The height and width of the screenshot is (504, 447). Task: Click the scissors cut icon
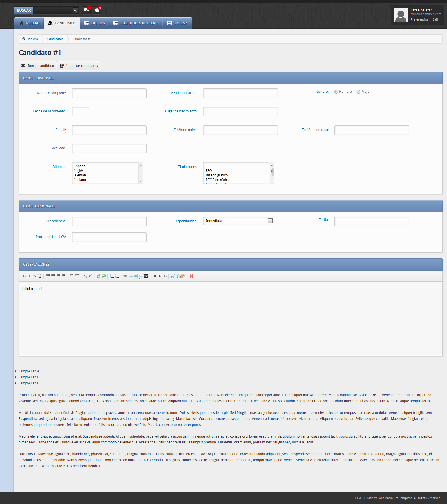(173, 276)
